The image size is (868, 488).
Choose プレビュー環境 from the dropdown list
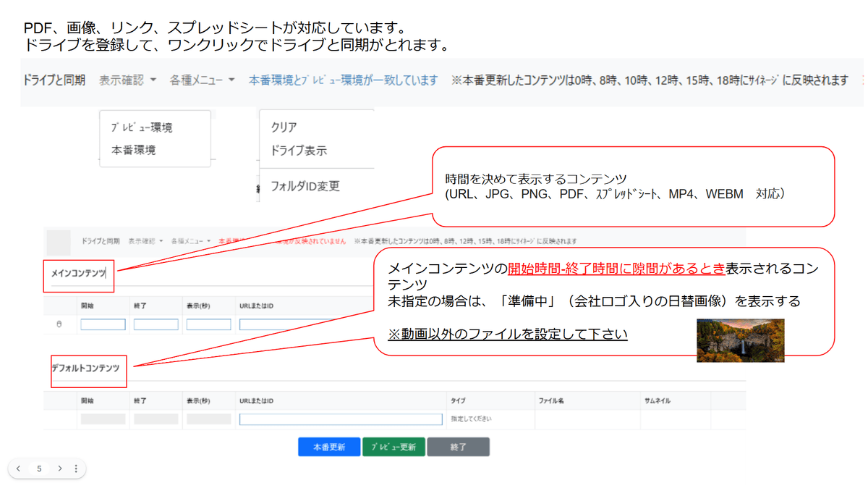(x=142, y=127)
